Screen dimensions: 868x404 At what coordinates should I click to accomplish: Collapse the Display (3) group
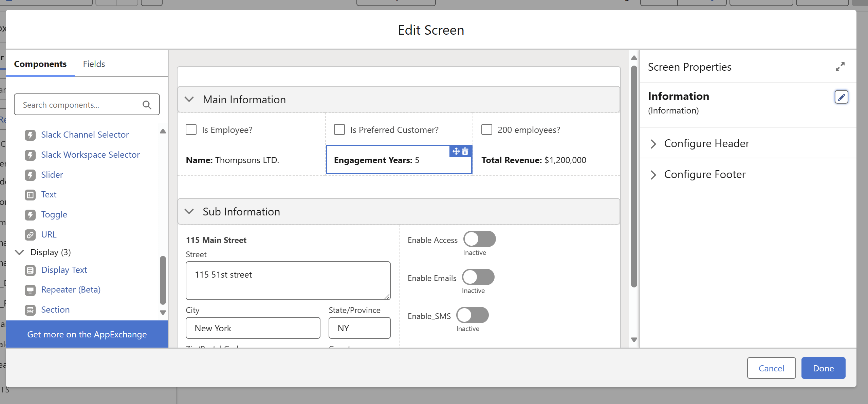20,252
